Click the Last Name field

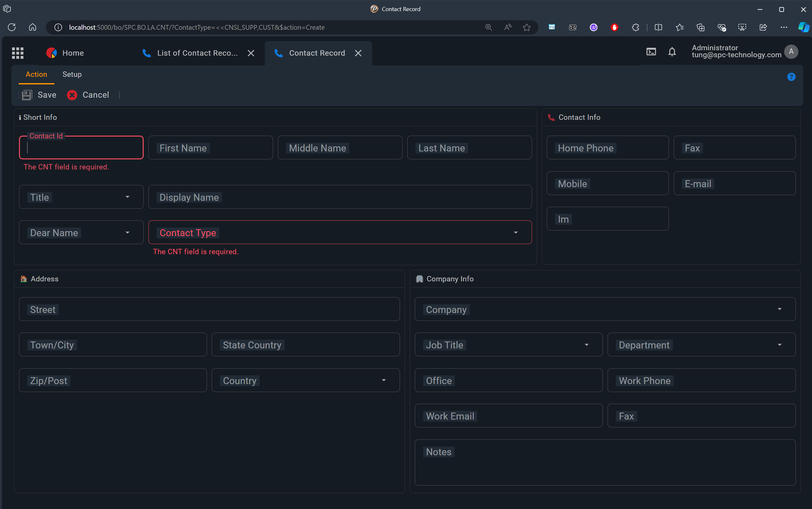point(469,147)
